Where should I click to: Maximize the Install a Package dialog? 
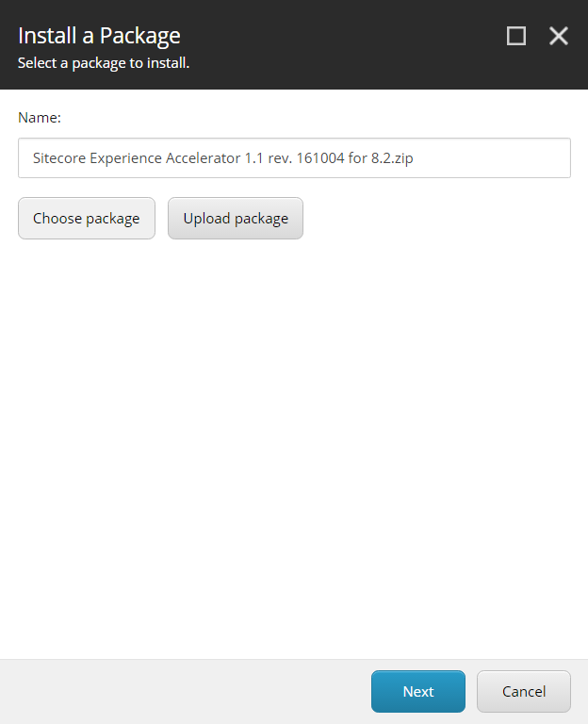coord(516,36)
